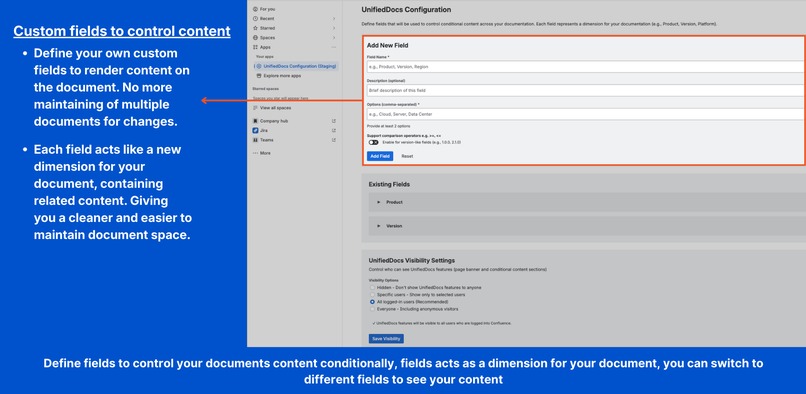This screenshot has height=394, width=806.
Task: Toggle Support comparison operators switch
Action: 373,142
